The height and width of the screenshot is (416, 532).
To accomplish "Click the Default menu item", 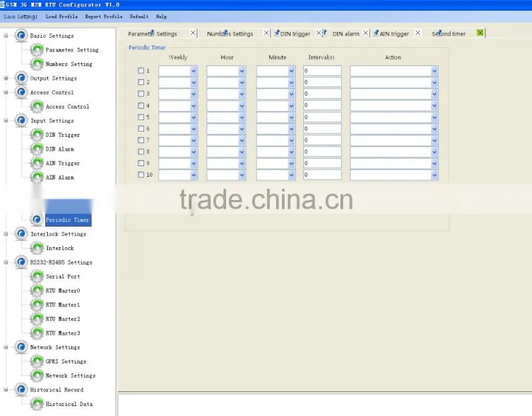I will tap(139, 16).
